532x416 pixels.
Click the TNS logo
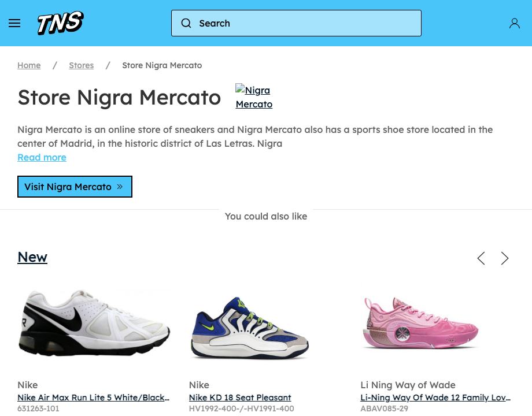click(x=60, y=23)
